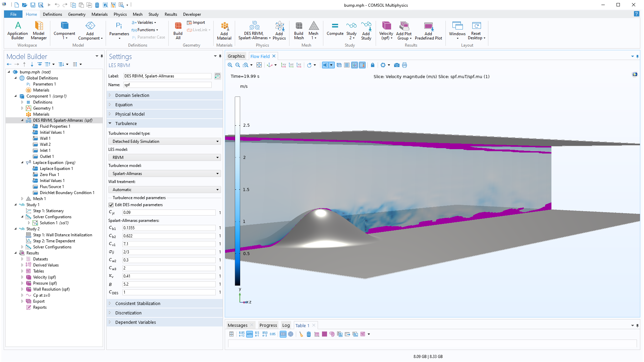Open the Wall treatment dropdown
Image resolution: width=644 pixels, height=362 pixels.
[164, 190]
